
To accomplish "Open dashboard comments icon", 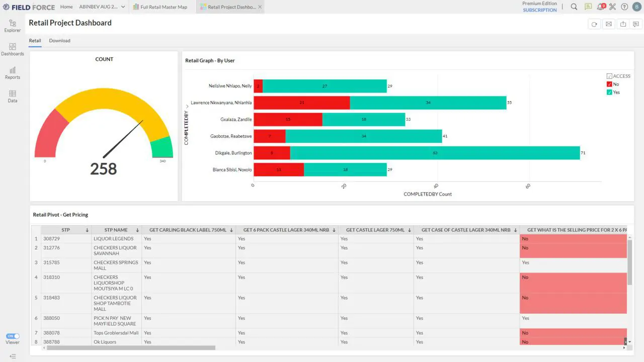I will point(636,24).
